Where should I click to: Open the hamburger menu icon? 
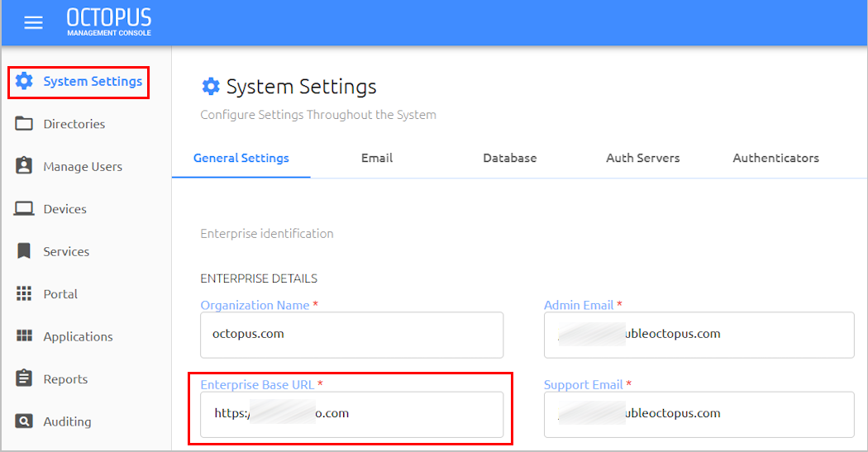point(33,22)
